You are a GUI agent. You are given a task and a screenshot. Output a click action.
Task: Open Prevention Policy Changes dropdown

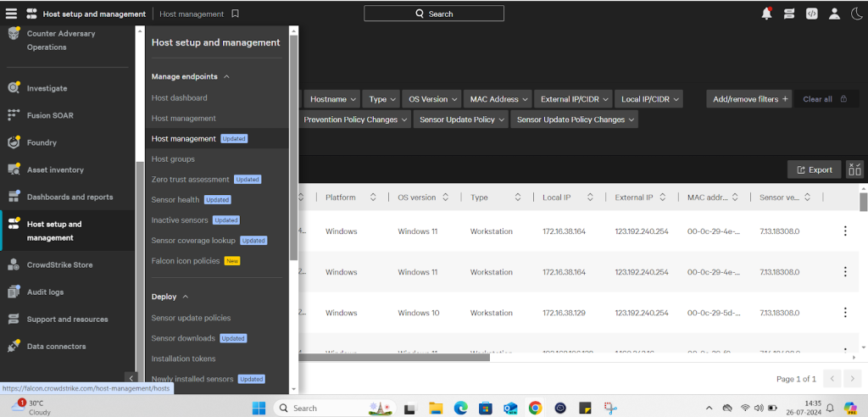click(353, 120)
